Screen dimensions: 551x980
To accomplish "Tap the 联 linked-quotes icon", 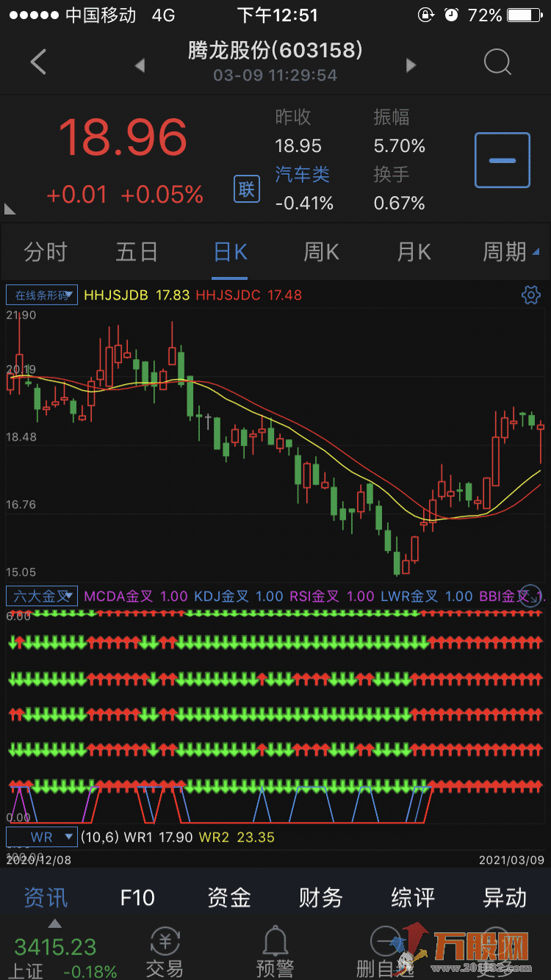I will point(247,190).
